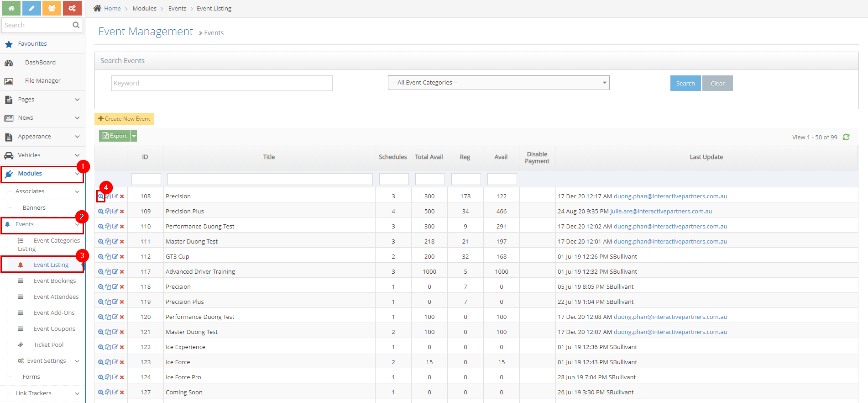Edit event ID 108 Precision

[x=115, y=196]
